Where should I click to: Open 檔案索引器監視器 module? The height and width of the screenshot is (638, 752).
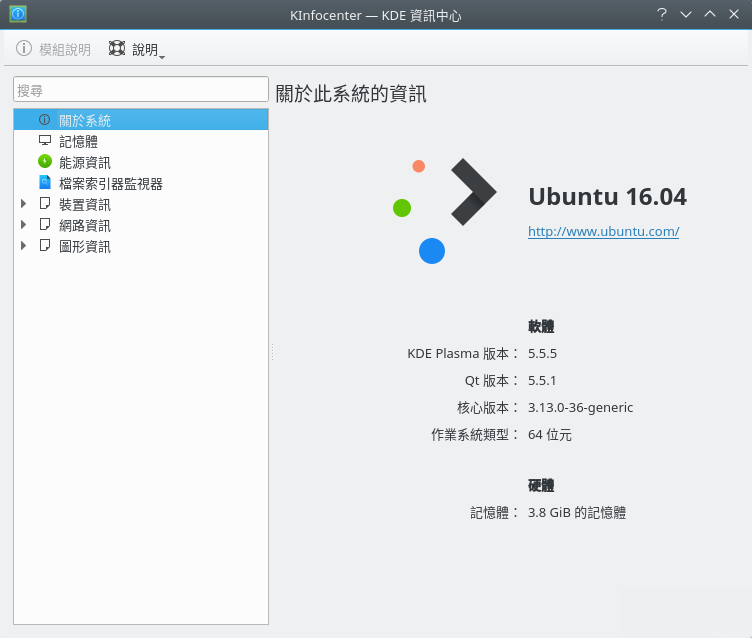click(141, 183)
